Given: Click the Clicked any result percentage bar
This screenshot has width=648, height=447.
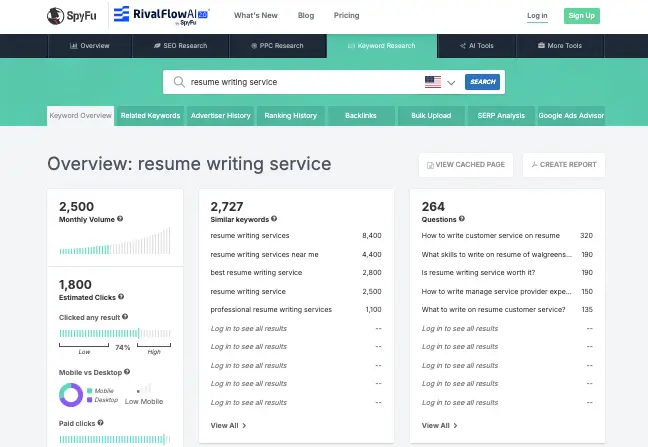Looking at the screenshot, I should click(114, 333).
